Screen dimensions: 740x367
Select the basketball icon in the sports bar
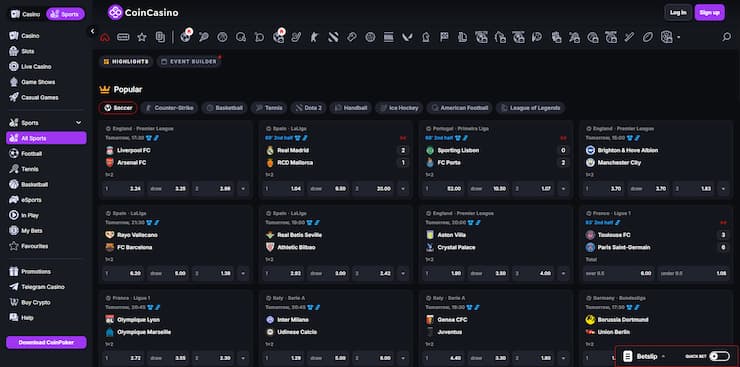point(222,37)
